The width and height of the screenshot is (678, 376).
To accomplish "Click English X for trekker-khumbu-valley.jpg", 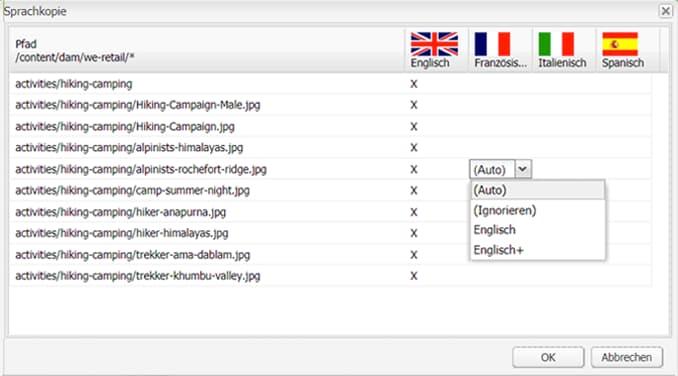I will tap(414, 276).
